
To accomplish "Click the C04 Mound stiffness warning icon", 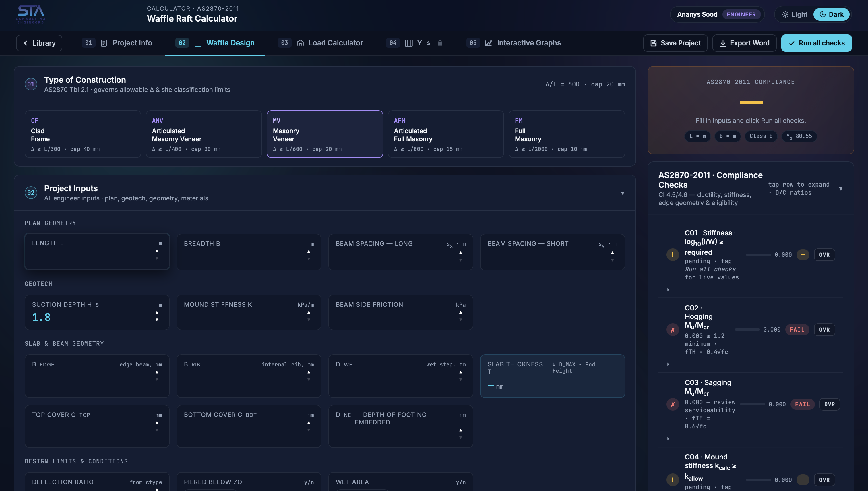I will [x=673, y=480].
